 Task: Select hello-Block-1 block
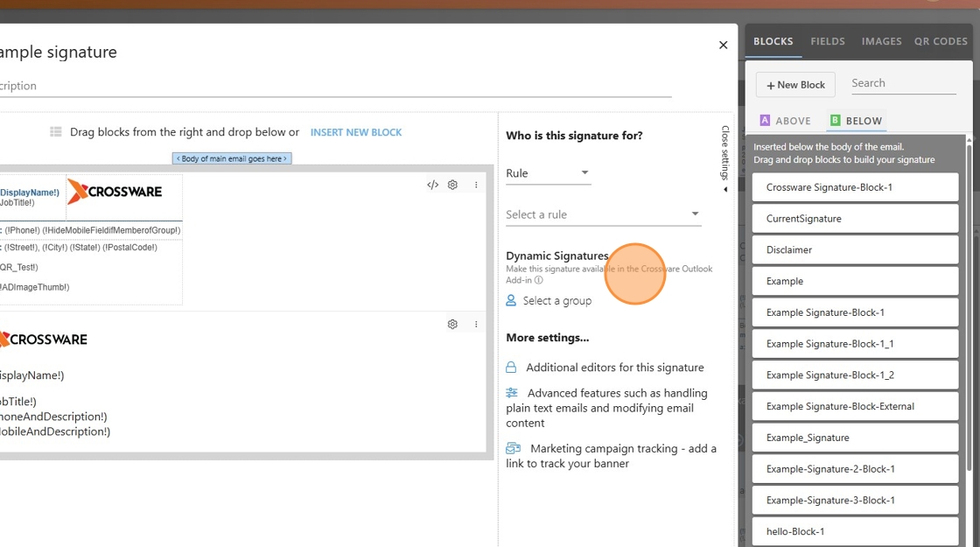(x=855, y=531)
